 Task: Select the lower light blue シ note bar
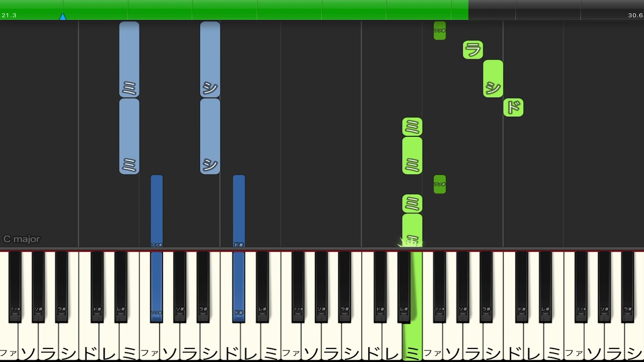pyautogui.click(x=210, y=136)
